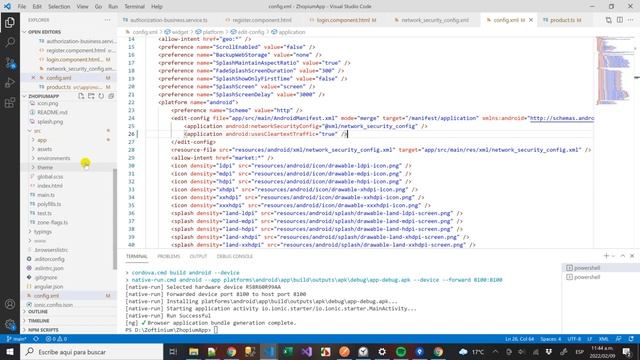This screenshot has width=640, height=360.
Task: Click the XML language mode indicator
Action: point(603,339)
